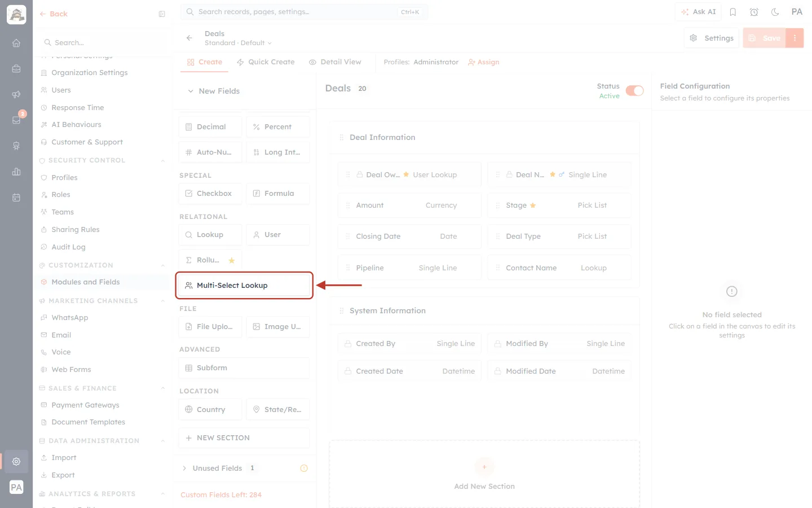Click the back arrow beside Deals title
Viewport: 812px width, 508px height.
point(189,38)
